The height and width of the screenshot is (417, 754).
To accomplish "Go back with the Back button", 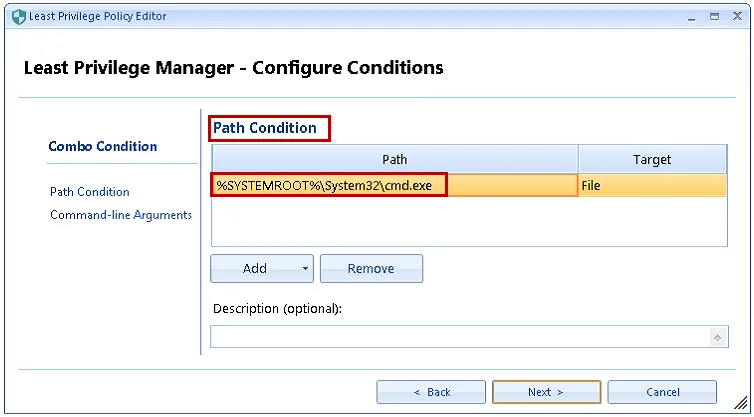I will [x=432, y=392].
